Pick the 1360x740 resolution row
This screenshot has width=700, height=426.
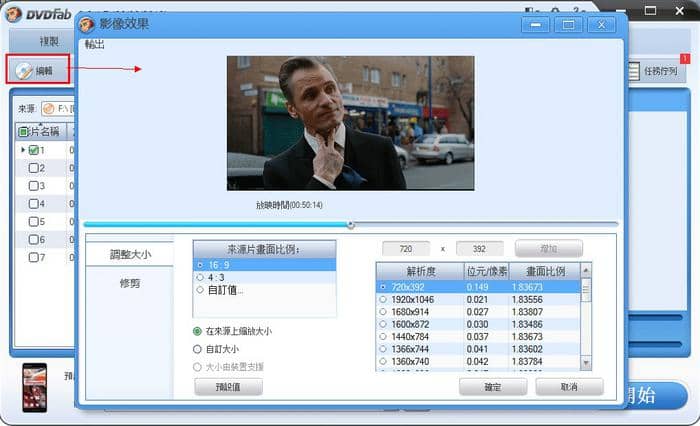coord(478,361)
